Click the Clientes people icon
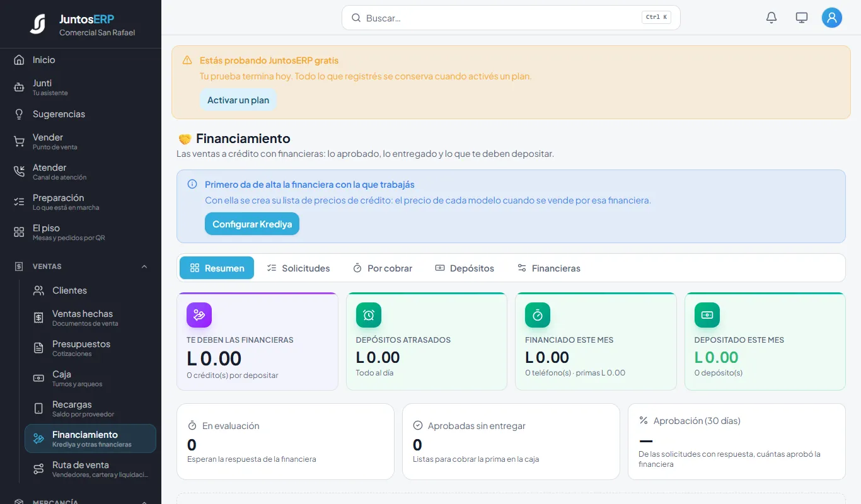 point(38,290)
